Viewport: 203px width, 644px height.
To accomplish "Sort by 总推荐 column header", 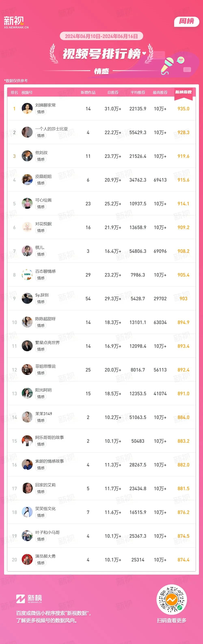I will tap(113, 93).
